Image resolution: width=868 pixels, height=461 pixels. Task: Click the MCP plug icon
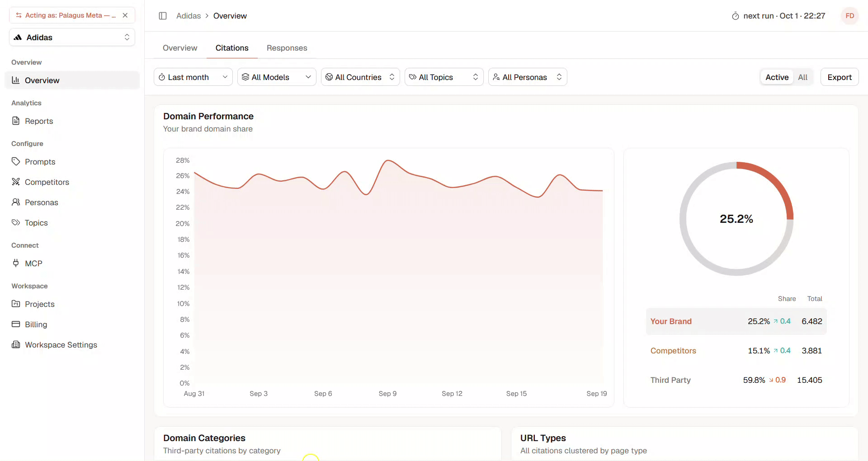click(x=16, y=263)
